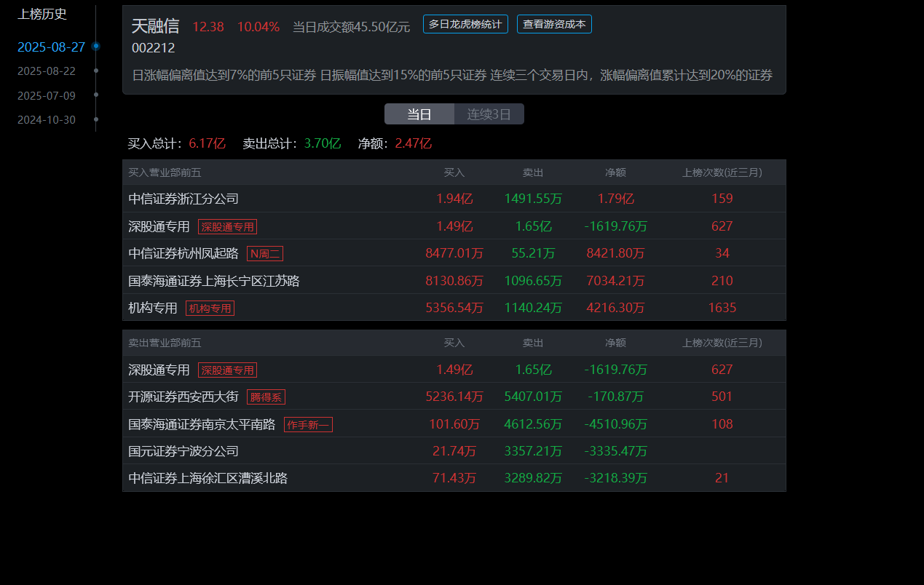924x585 pixels.
Task: Switch to the 连续3日 tab
Action: pos(489,114)
